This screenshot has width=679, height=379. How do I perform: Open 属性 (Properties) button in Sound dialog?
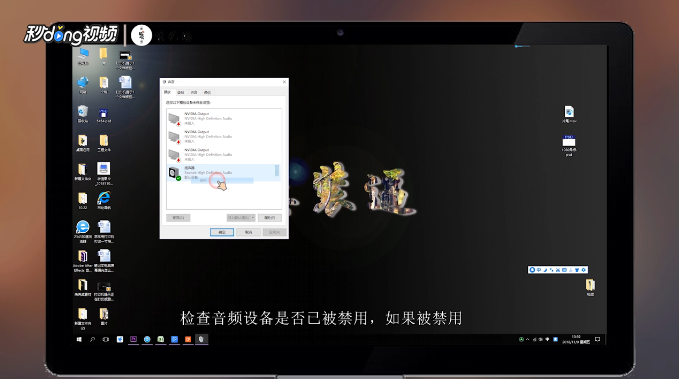270,217
